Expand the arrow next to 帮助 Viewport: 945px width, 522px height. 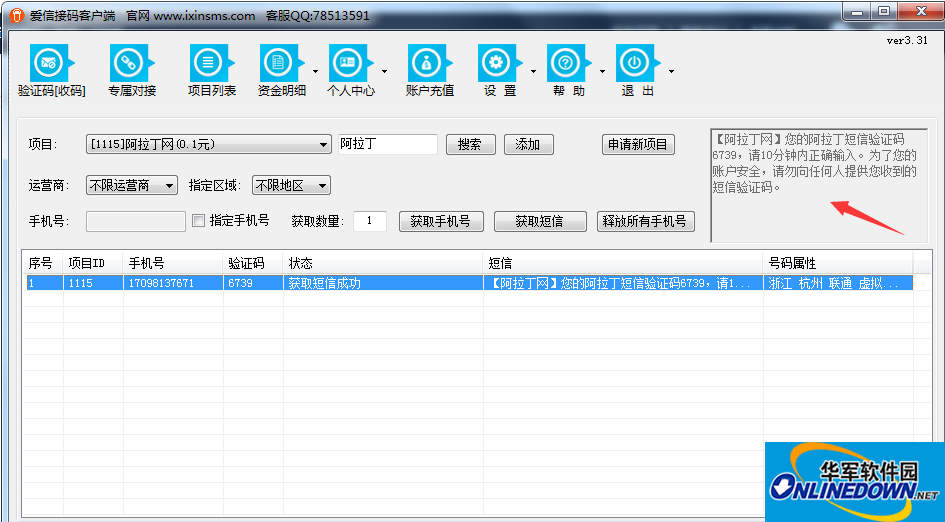(x=602, y=72)
